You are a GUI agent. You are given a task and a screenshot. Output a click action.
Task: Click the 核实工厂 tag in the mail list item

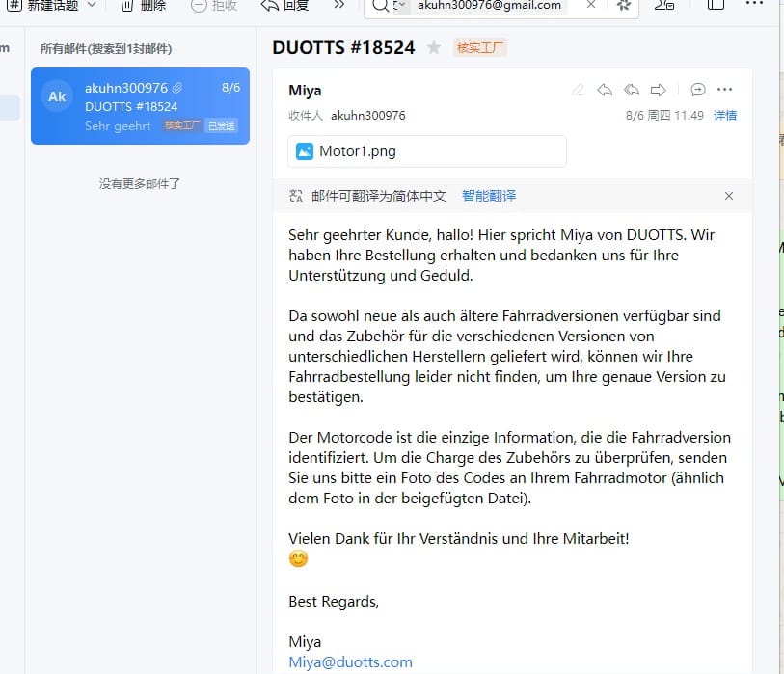click(182, 125)
